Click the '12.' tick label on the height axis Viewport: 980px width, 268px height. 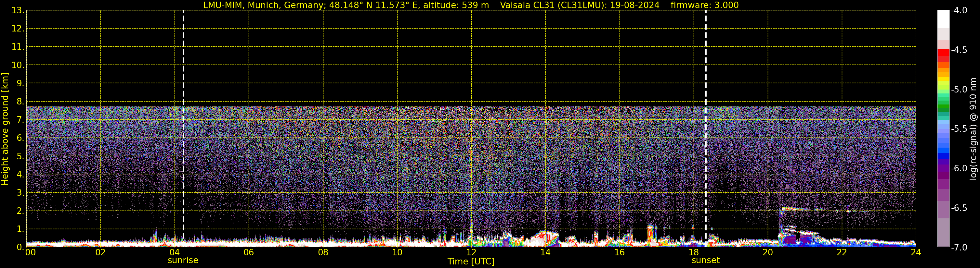[18, 29]
